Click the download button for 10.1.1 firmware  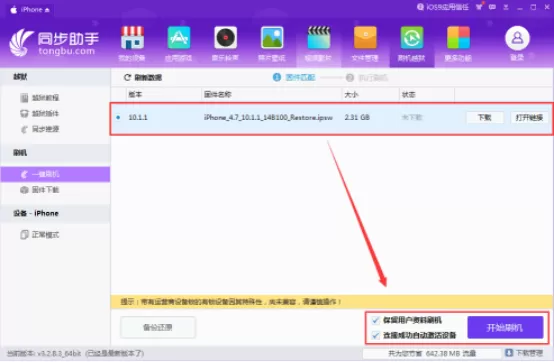click(485, 117)
